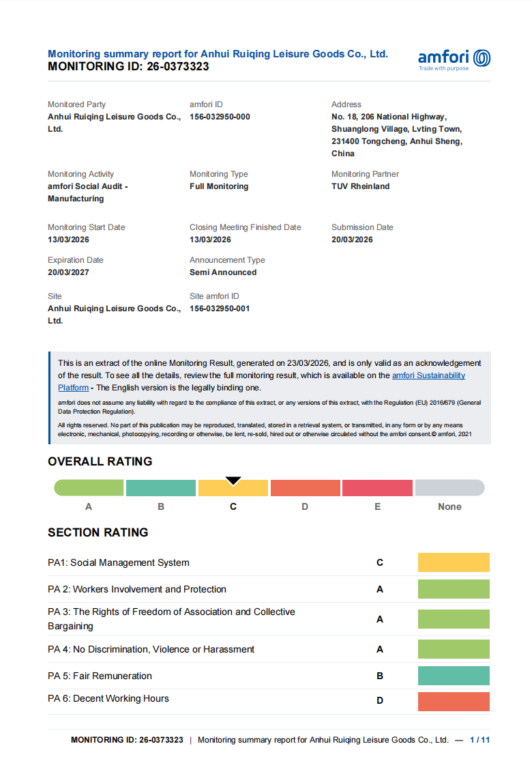Click the green swatch for PA 3 Freedom of Association
Screen dimensions: 532x759
click(454, 619)
